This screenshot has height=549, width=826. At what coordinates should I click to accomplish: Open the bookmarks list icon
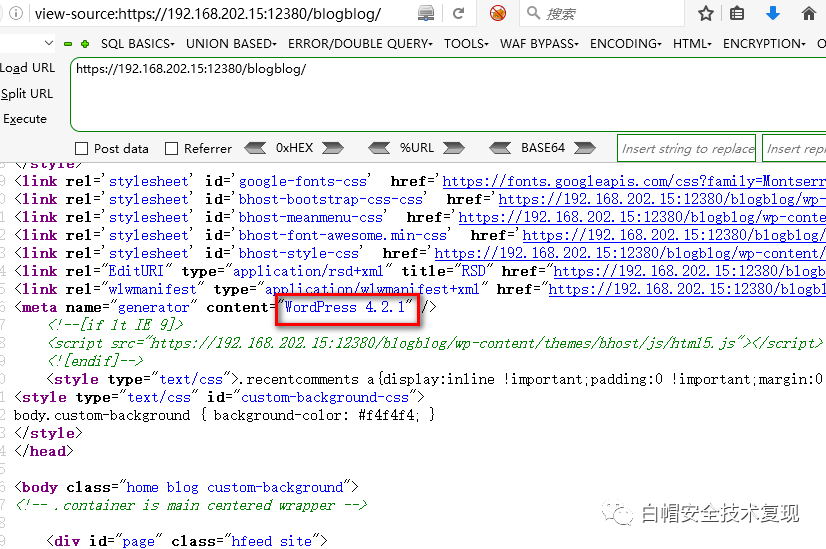pyautogui.click(x=737, y=13)
